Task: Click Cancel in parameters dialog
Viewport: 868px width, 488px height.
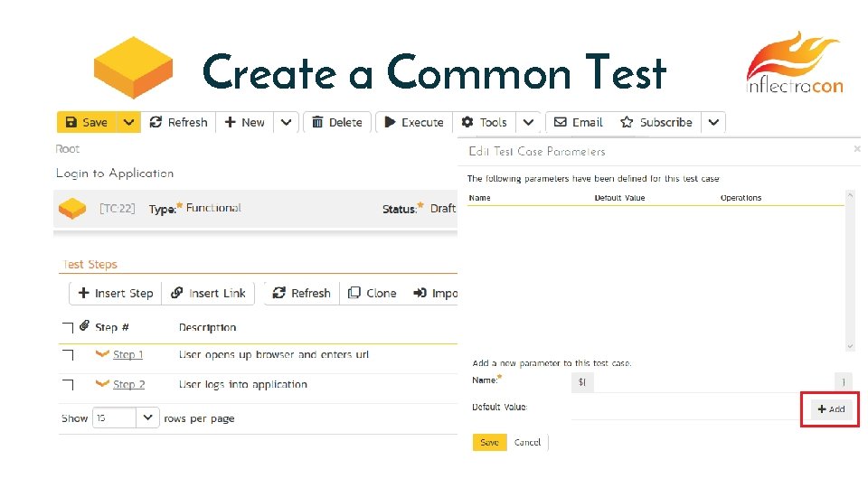Action: [x=527, y=443]
